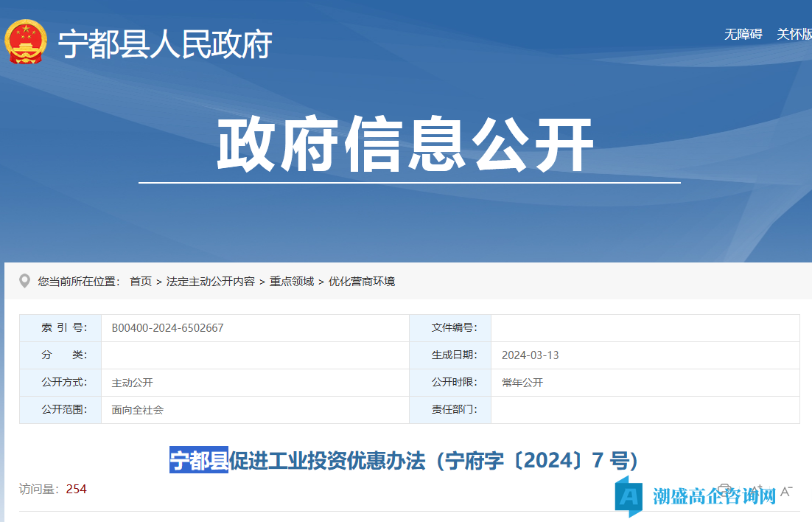
Task: Select the A+ icon to enlarge font size
Action: (757, 488)
